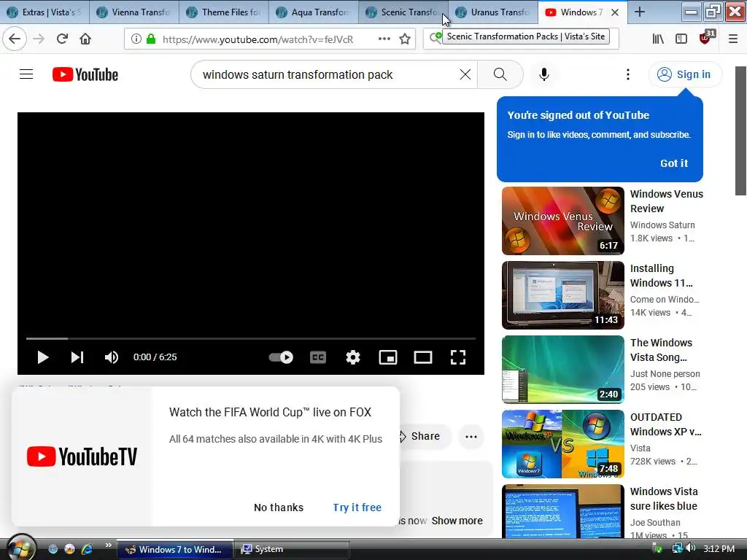747x560 pixels.
Task: Open a new browser tab
Action: [x=640, y=12]
